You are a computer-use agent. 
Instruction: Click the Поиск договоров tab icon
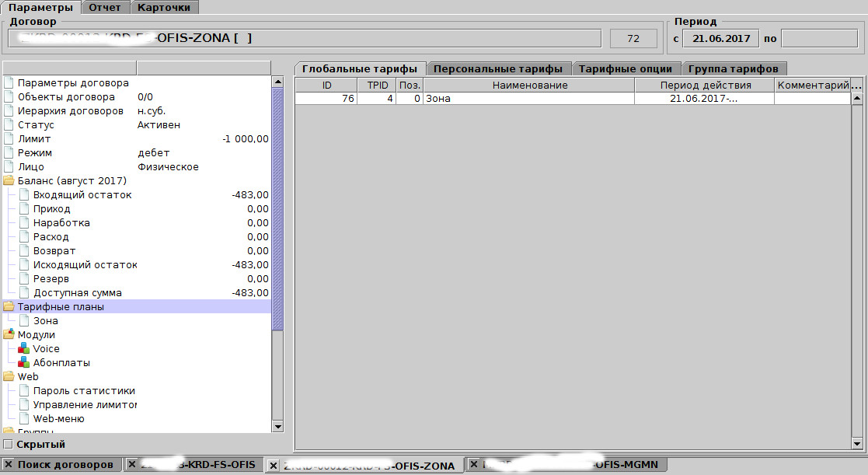9,465
